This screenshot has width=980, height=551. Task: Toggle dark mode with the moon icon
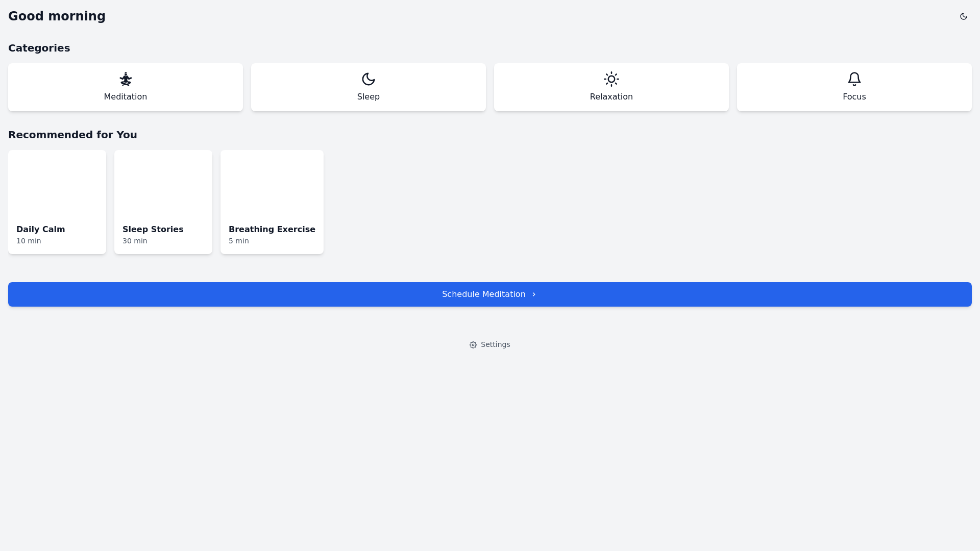click(x=963, y=16)
